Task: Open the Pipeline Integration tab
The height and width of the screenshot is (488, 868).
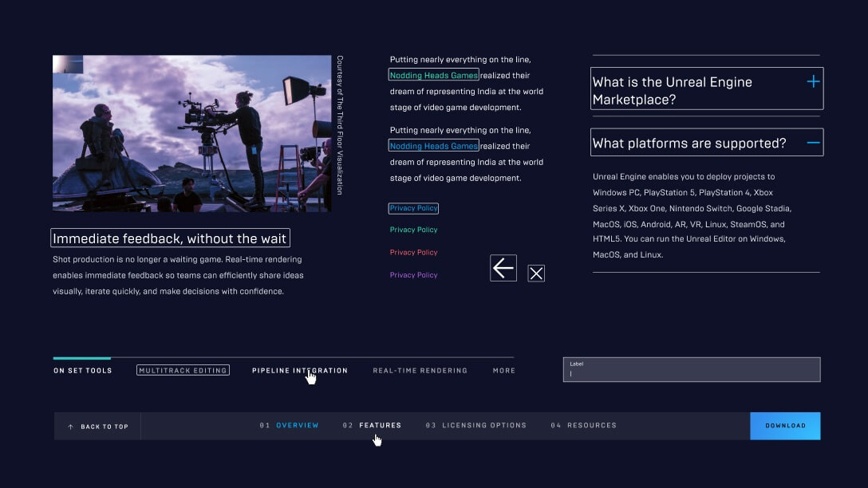Action: point(300,371)
